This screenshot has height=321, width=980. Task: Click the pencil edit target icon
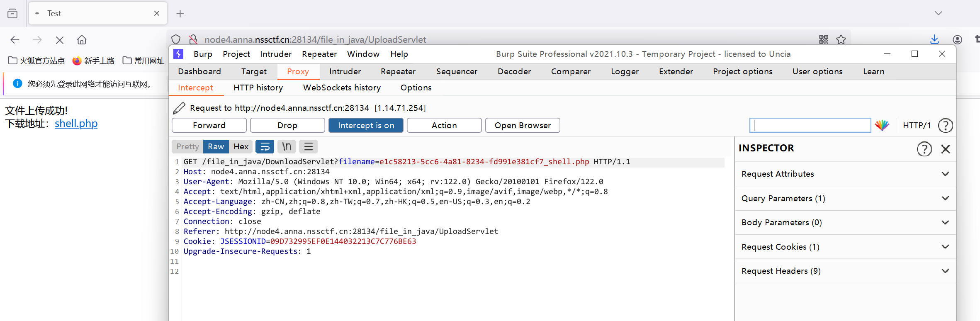click(x=179, y=108)
